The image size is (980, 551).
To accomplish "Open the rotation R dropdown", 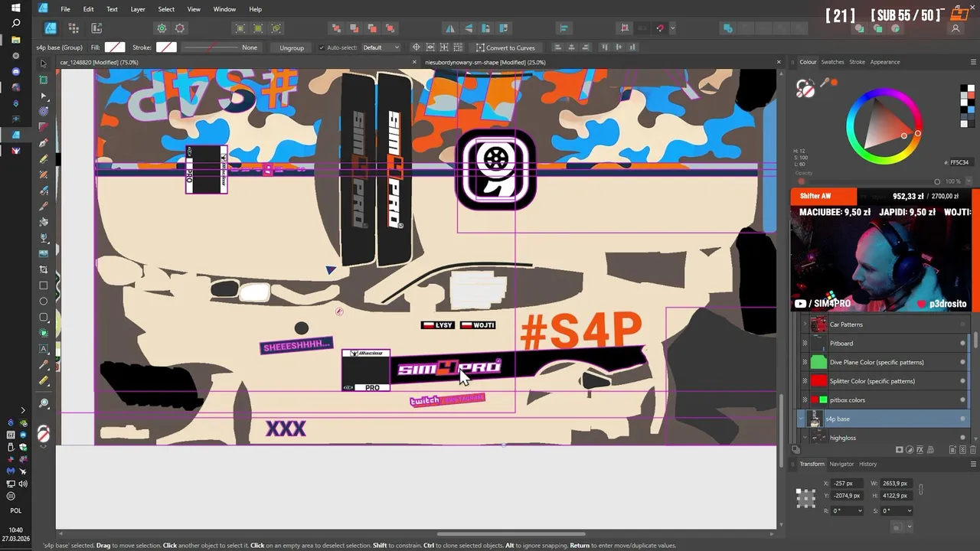I will click(x=860, y=510).
